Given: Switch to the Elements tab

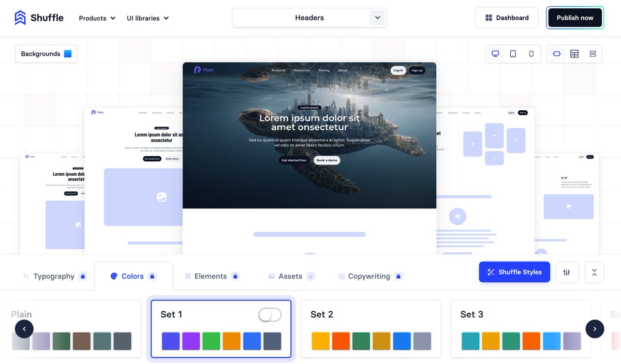Looking at the screenshot, I should (211, 276).
